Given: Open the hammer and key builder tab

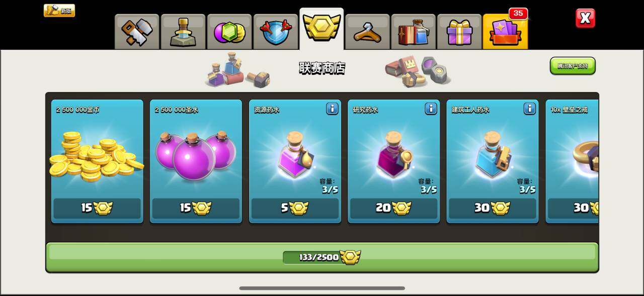Looking at the screenshot, I should point(137,32).
